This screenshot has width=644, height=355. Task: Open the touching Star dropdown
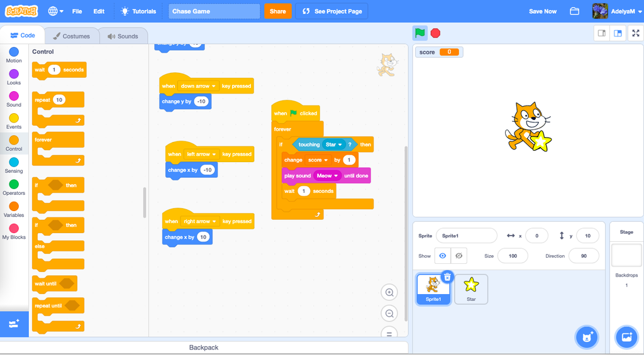[x=334, y=145]
